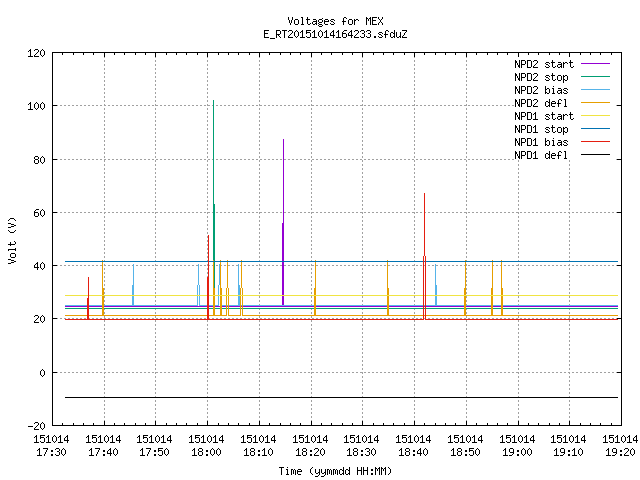
Task: Click the black flat line near -10 V
Action: tap(341, 397)
